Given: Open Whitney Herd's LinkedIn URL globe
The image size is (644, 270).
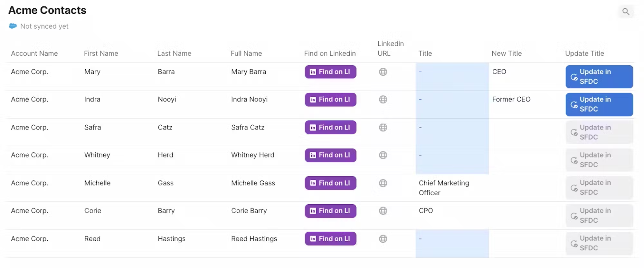Looking at the screenshot, I should (383, 155).
